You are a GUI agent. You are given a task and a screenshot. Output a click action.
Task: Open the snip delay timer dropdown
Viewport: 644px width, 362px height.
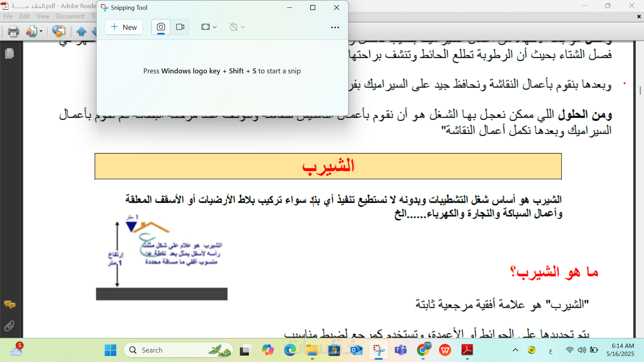click(x=237, y=27)
